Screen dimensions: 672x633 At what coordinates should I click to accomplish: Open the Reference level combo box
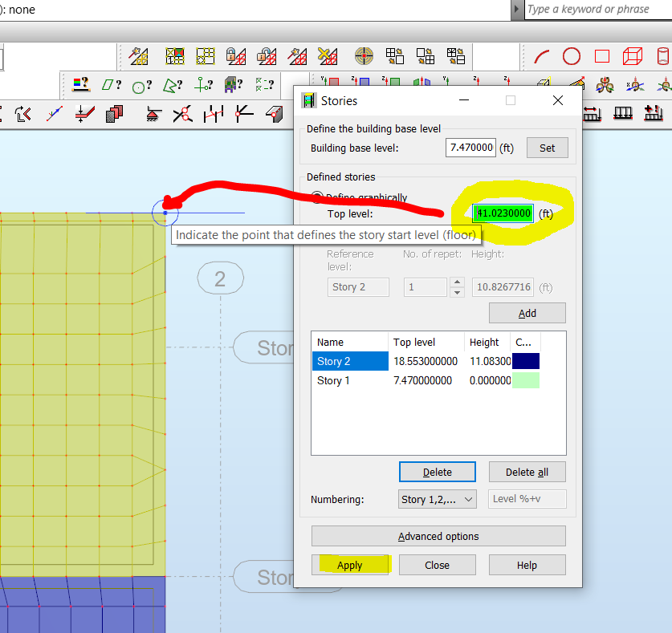pos(358,286)
